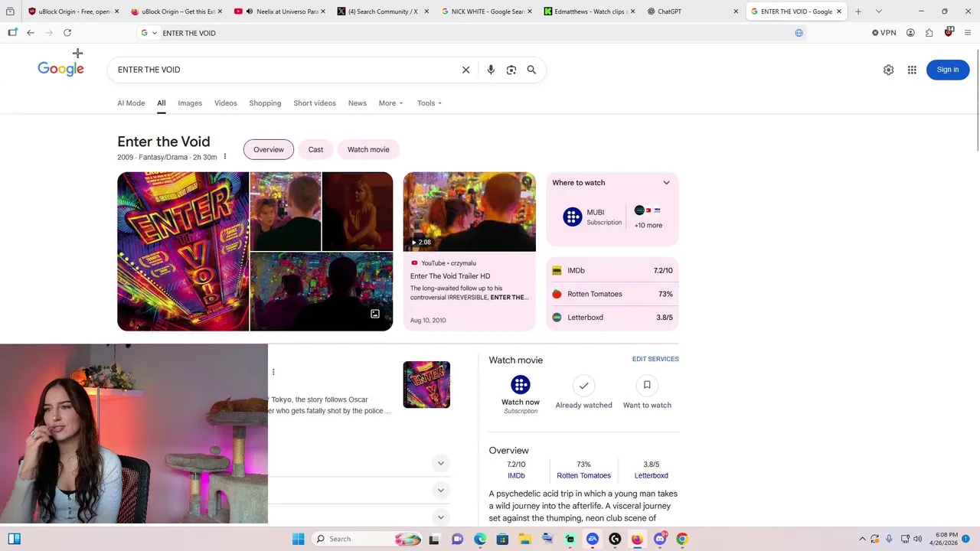Screen dimensions: 980x551
Task: Open Rotten Tomatoes 73% rating row
Action: coord(612,294)
